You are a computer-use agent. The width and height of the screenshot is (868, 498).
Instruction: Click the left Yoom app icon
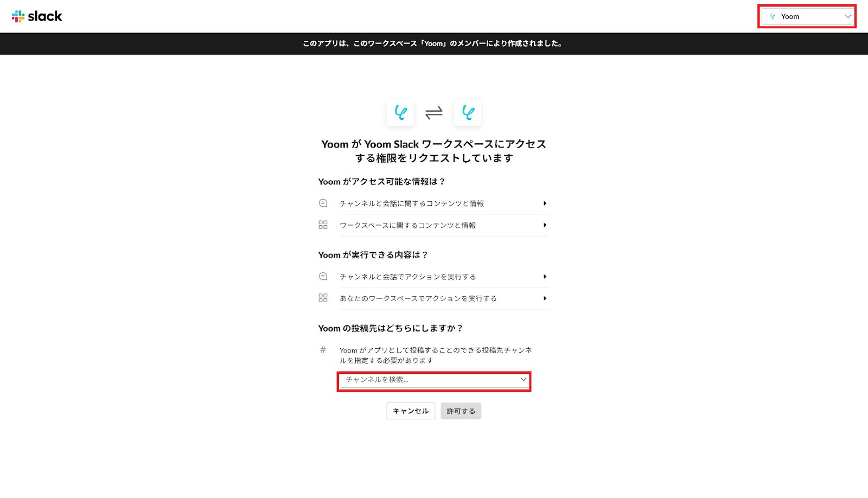pyautogui.click(x=400, y=112)
